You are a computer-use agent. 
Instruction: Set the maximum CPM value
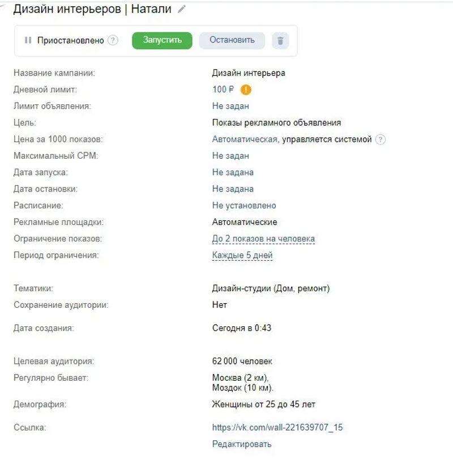click(x=230, y=156)
